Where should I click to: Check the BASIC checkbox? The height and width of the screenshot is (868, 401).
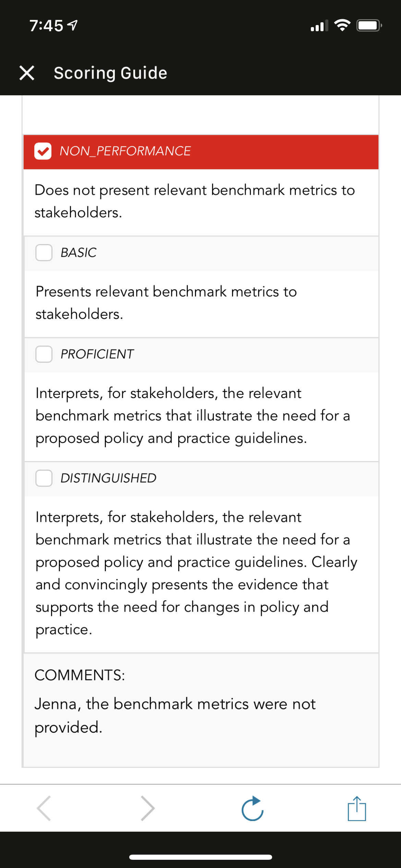tap(44, 253)
